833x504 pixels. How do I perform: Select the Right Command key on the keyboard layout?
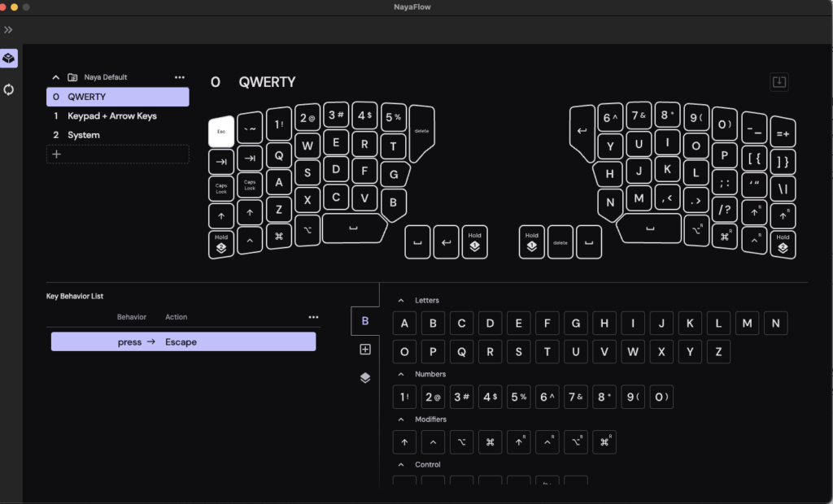coord(725,237)
